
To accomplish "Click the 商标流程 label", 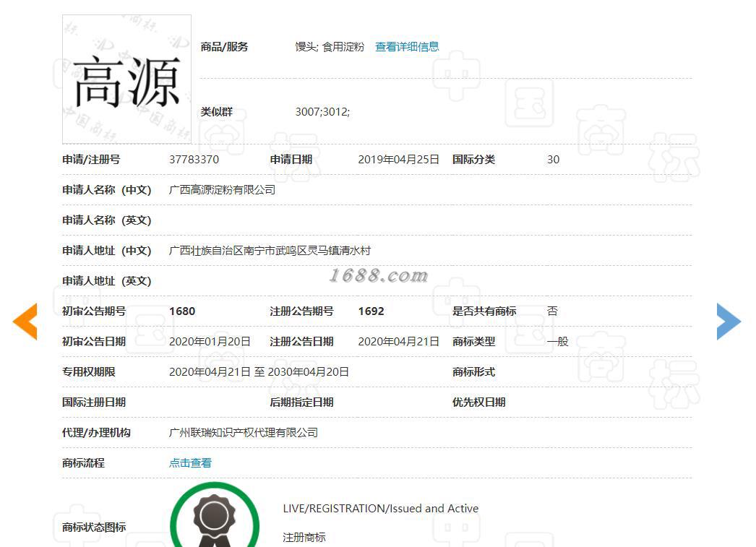I will pos(83,463).
